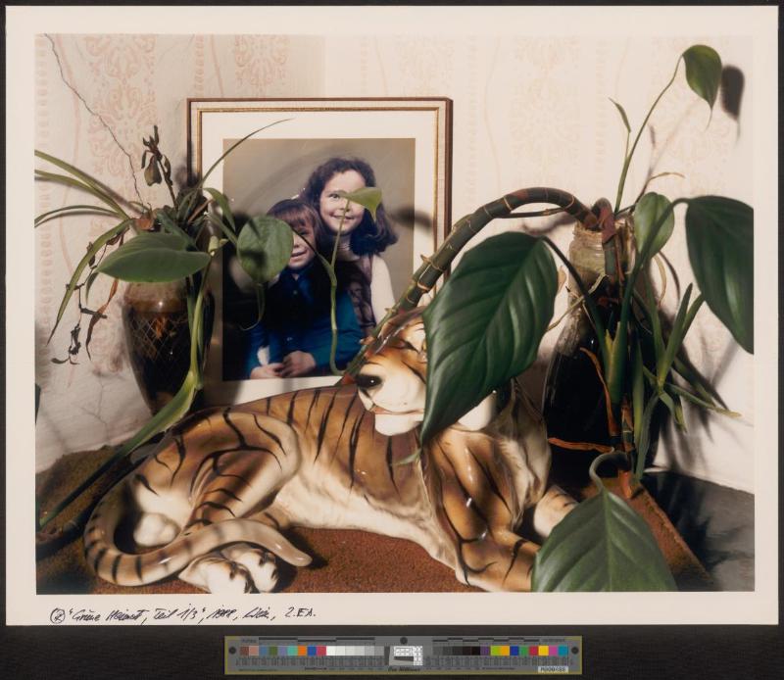Viewport: 784px width, 680px height.
Task: Pick the white patch on the color chart
Action: coord(331,650)
